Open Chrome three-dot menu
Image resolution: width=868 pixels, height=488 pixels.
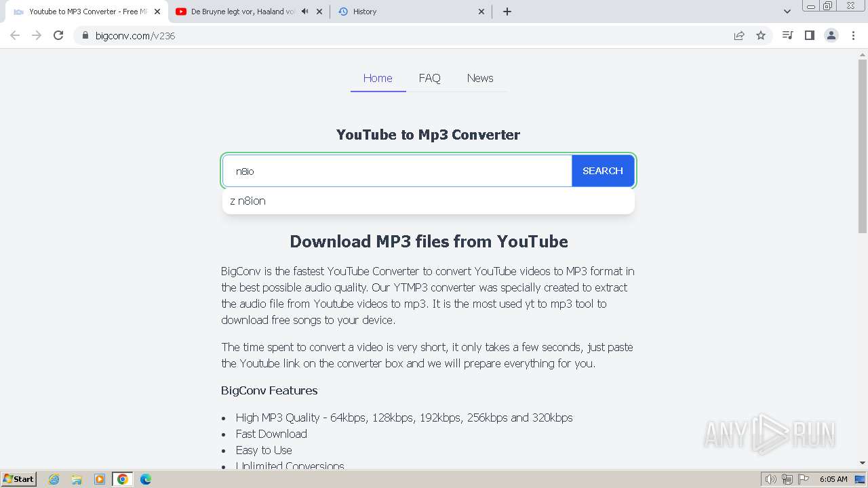coord(853,35)
